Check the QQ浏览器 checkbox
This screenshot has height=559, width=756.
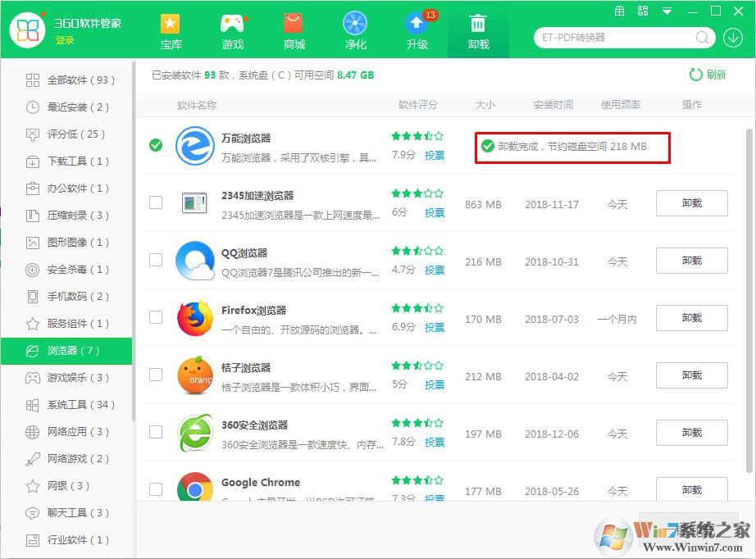[156, 260]
